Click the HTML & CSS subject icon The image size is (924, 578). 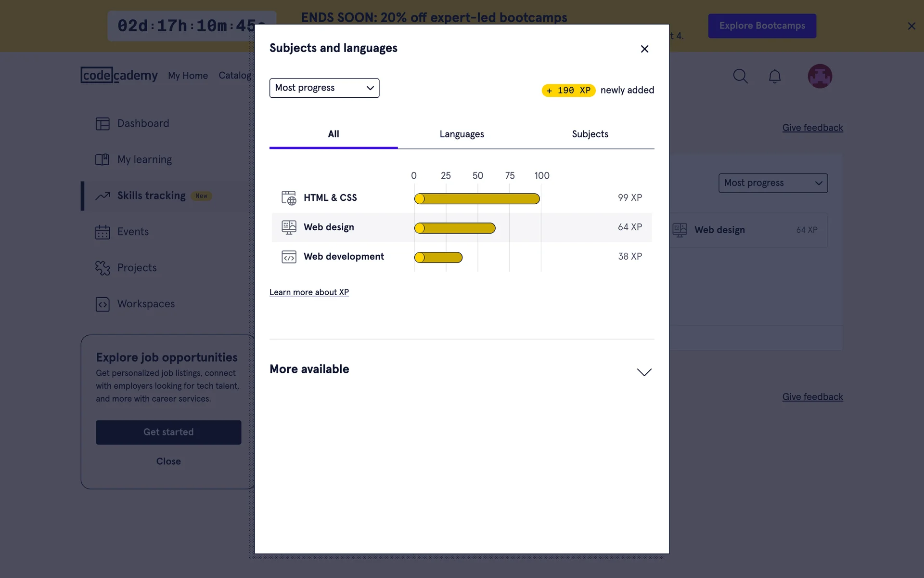[x=289, y=198]
